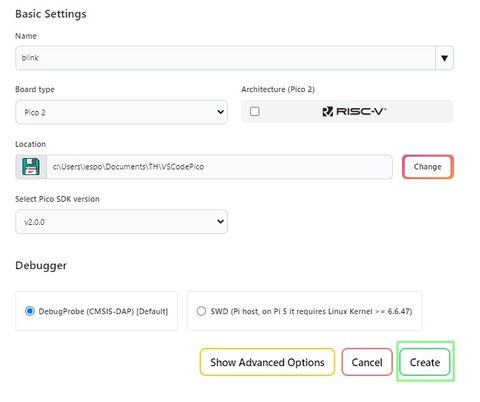Viewport: 480px width, 402px height.
Task: Show Advanced Options for the project
Action: [x=267, y=362]
